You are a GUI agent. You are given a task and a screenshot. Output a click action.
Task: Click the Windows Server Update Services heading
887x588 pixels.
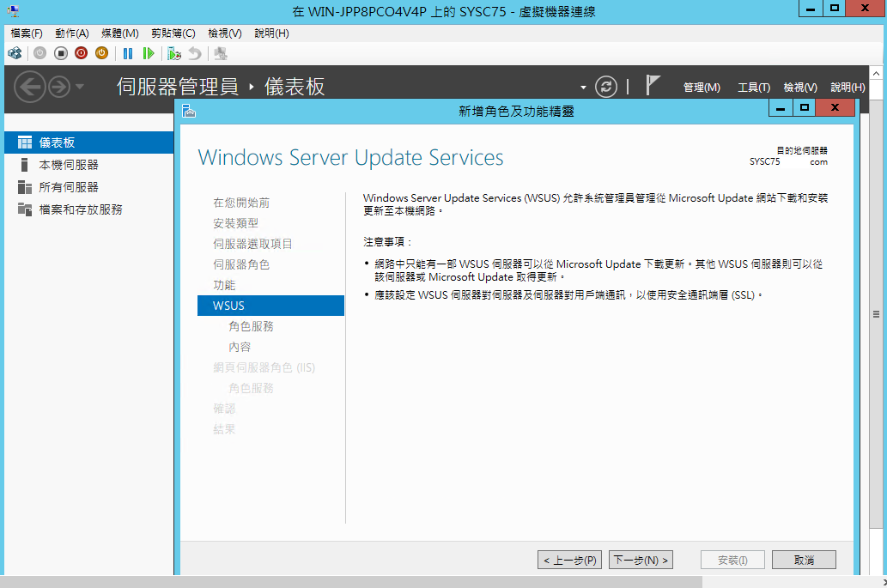click(350, 157)
